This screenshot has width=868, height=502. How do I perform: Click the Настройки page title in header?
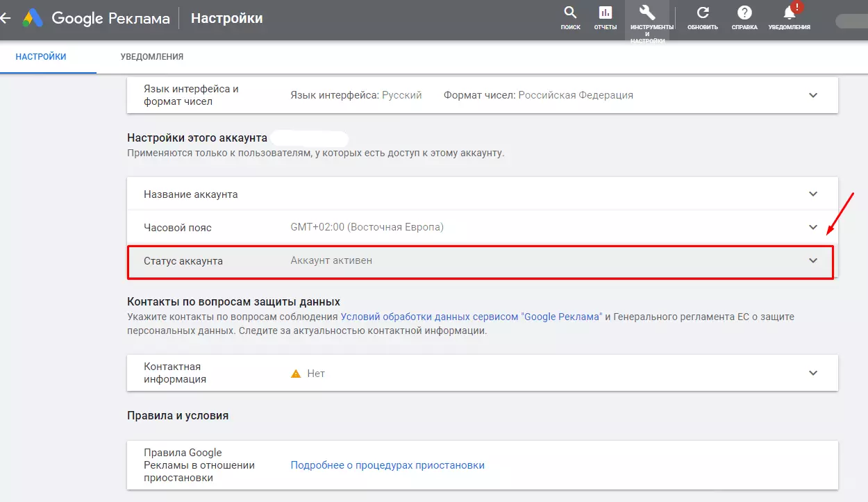tap(227, 18)
